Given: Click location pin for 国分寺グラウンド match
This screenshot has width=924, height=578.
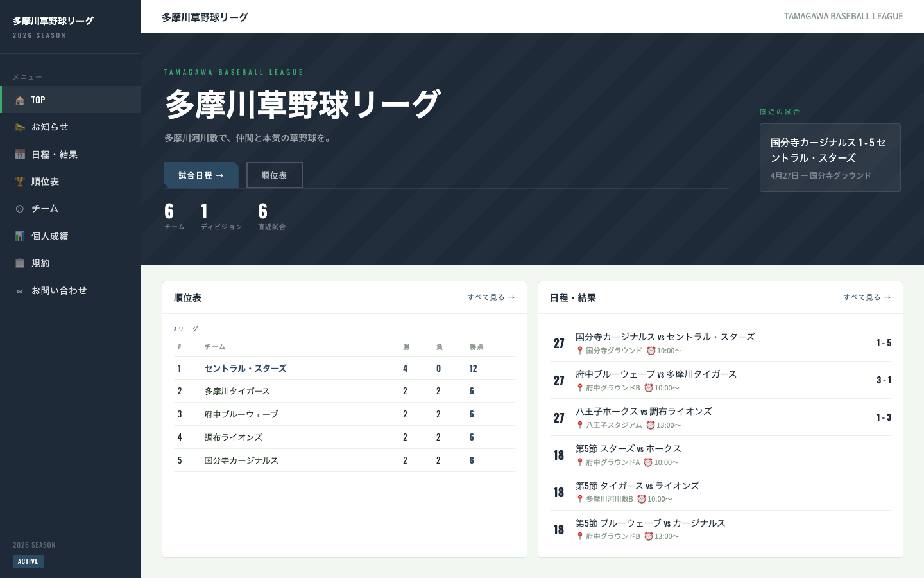Looking at the screenshot, I should point(579,351).
